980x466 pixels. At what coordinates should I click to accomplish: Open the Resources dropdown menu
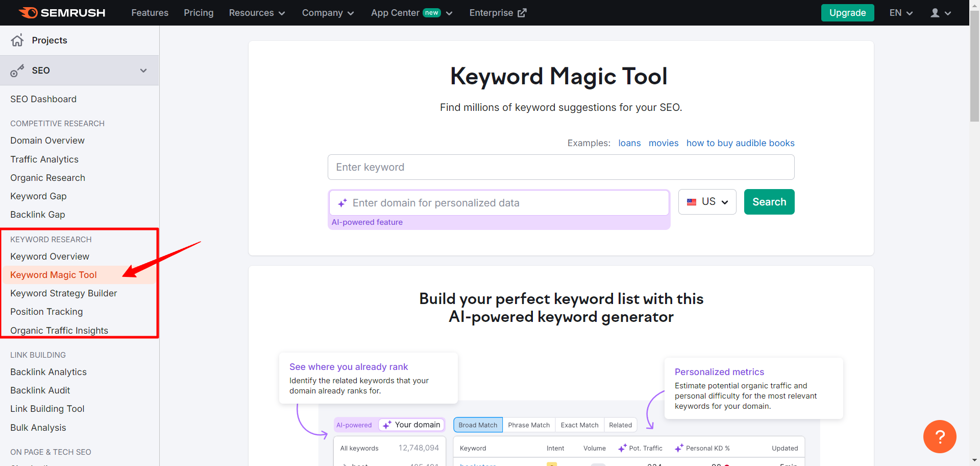(x=257, y=13)
